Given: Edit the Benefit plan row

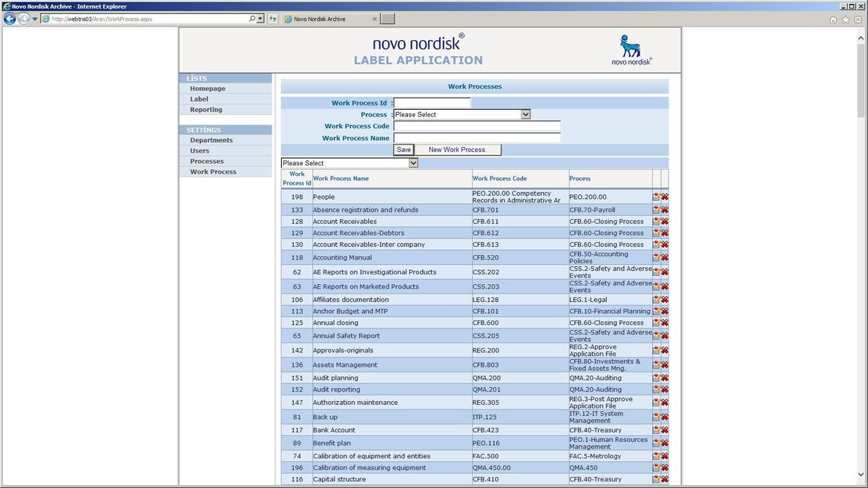Looking at the screenshot, I should pos(656,444).
